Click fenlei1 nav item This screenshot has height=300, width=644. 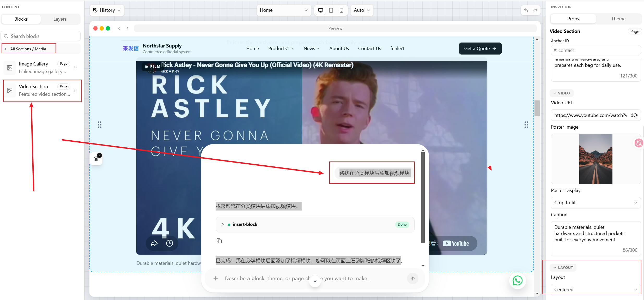tap(397, 49)
